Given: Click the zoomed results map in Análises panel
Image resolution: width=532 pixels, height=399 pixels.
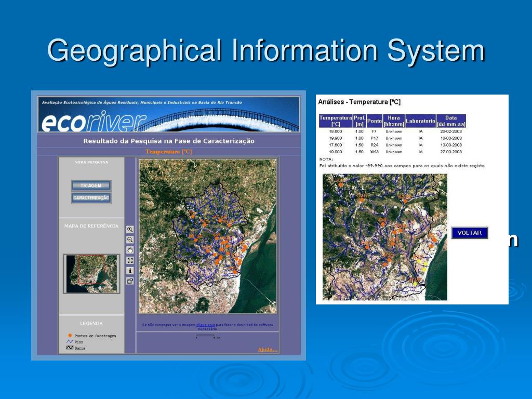Looking at the screenshot, I should (385, 237).
